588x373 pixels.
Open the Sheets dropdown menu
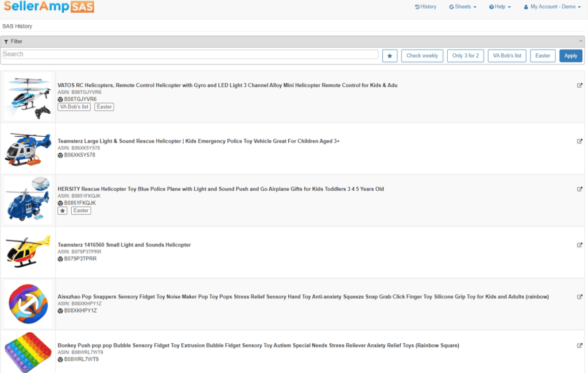462,7
